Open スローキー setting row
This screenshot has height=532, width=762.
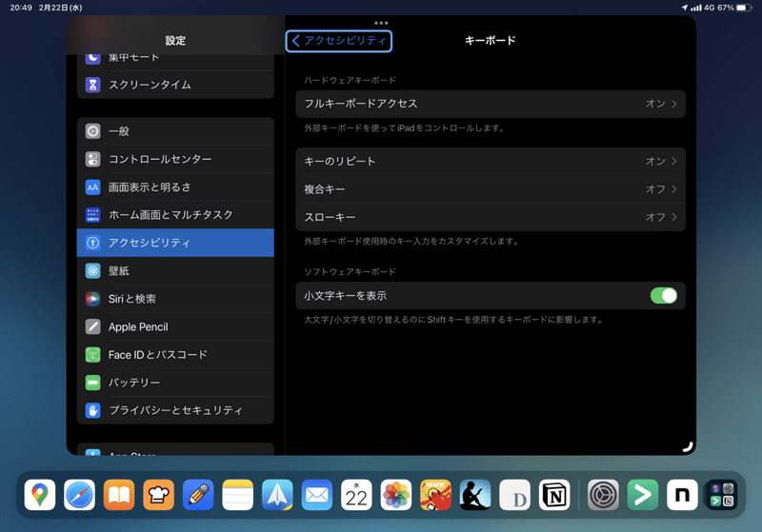tap(491, 217)
